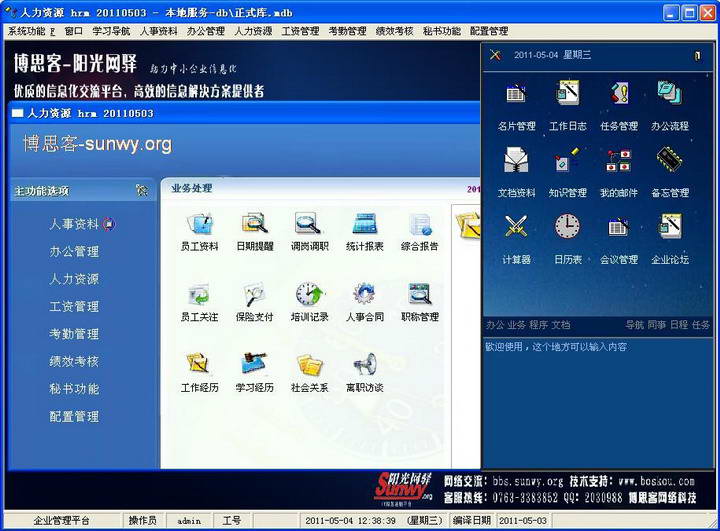This screenshot has width=720, height=531.
Task: Switch to the 文档 tab in the side panel
Action: 561,325
